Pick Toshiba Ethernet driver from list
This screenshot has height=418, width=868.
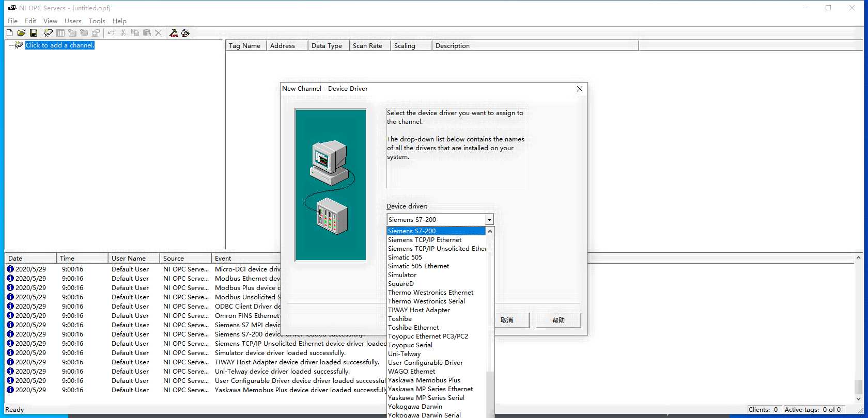point(413,328)
